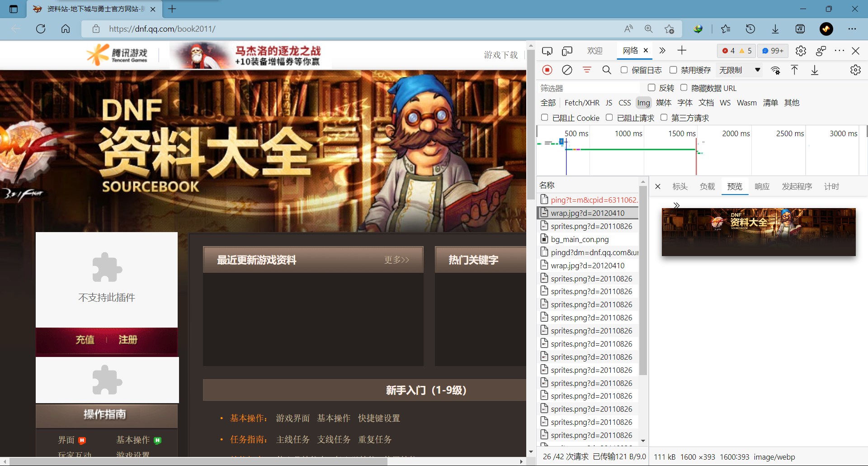Viewport: 868px width, 466px height.
Task: Toggle device emulation mode
Action: [x=567, y=51]
